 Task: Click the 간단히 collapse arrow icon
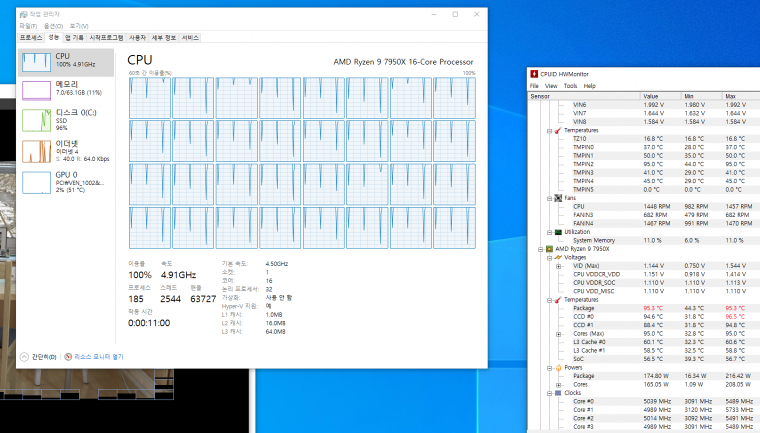(x=24, y=357)
